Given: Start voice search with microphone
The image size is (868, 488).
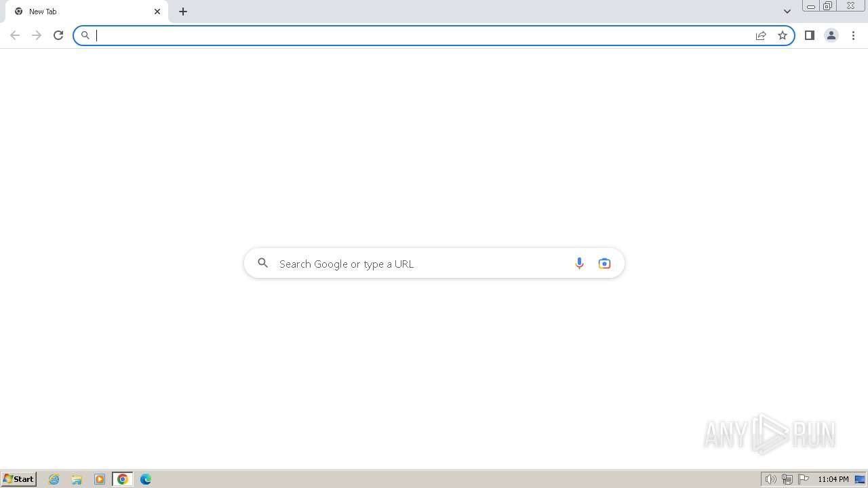Looking at the screenshot, I should [579, 264].
